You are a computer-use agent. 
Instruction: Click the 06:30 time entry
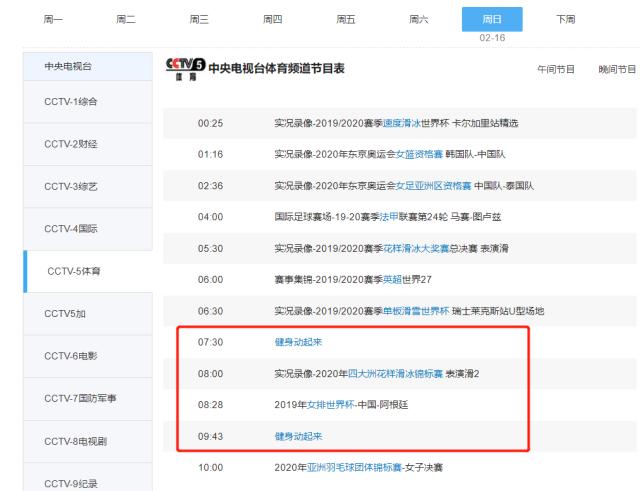[211, 311]
